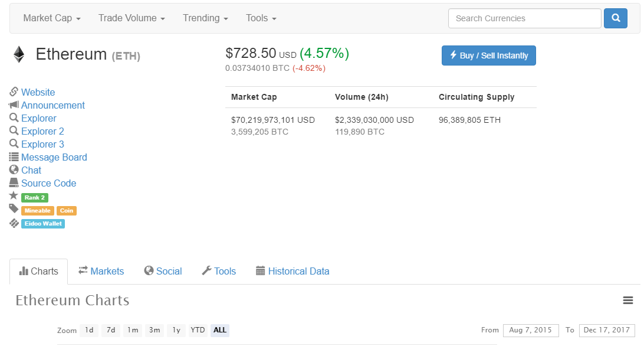Click the market cap value $70,219,973,101 USD

click(x=273, y=120)
